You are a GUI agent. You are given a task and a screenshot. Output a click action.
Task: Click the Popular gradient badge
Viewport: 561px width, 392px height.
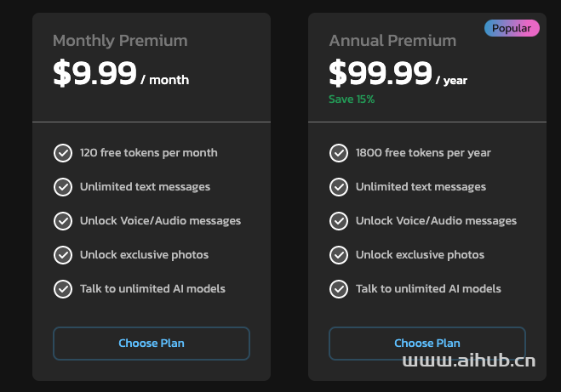[512, 28]
